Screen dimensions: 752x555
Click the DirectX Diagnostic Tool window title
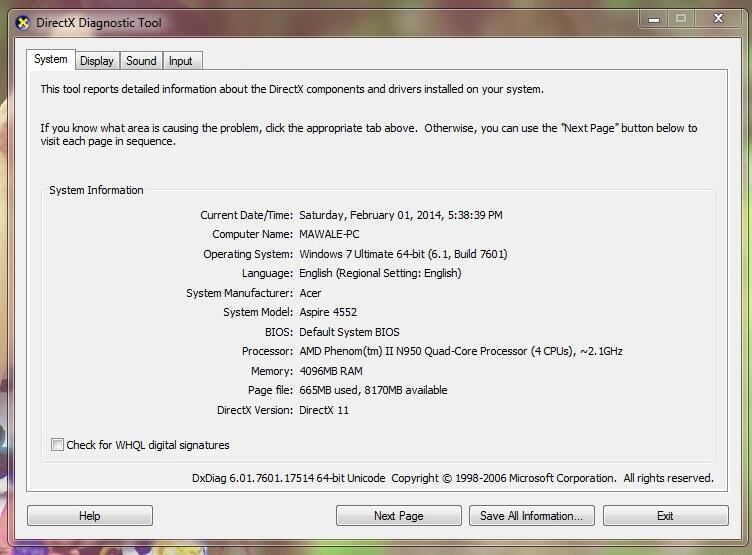[x=99, y=23]
